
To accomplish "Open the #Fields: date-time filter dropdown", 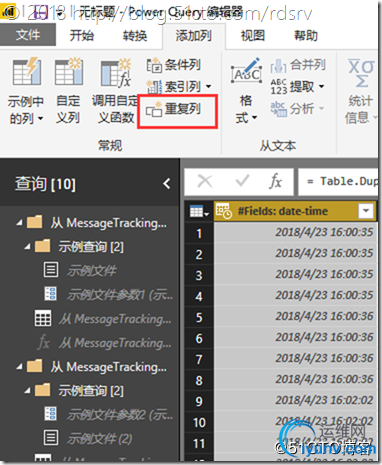I will tap(366, 211).
